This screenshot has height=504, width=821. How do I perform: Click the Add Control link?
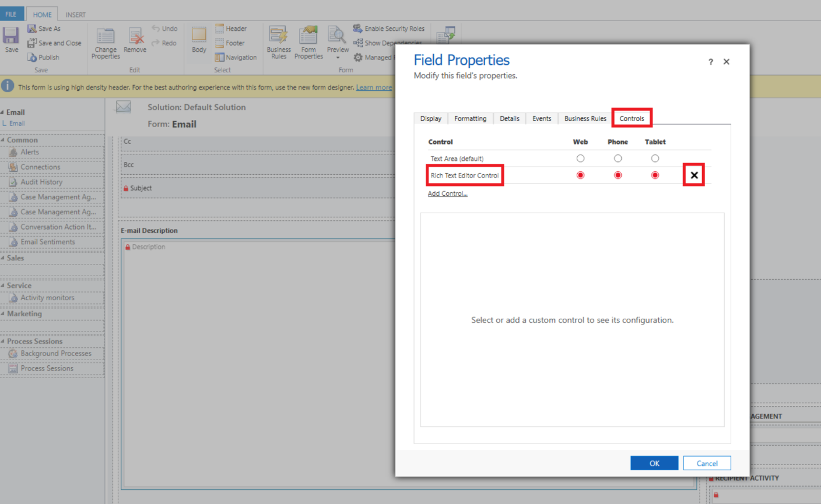pyautogui.click(x=447, y=193)
